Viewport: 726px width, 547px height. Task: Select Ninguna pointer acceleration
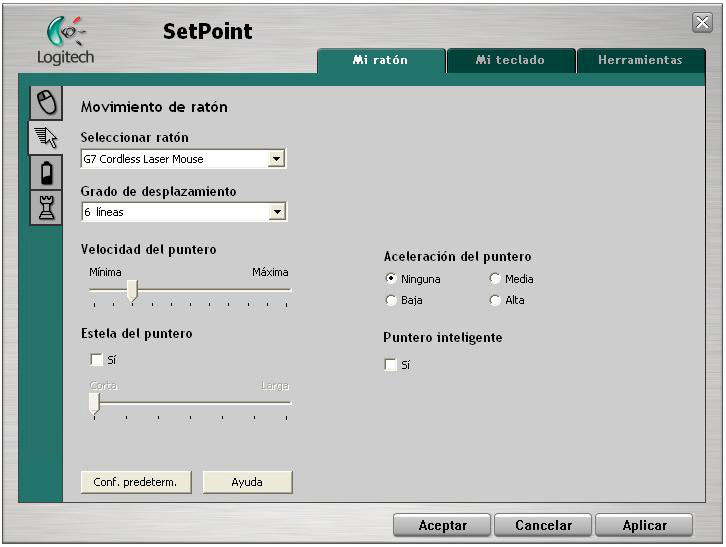pyautogui.click(x=391, y=279)
